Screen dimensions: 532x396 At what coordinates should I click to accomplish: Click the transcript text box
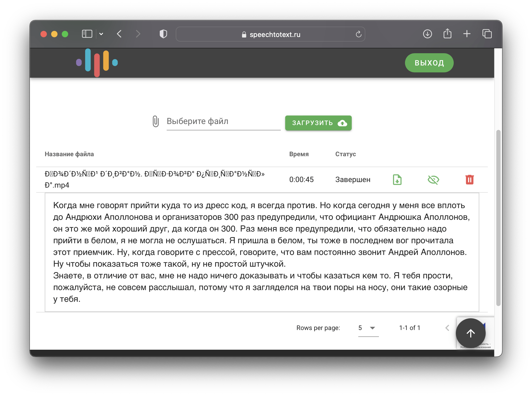click(262, 252)
